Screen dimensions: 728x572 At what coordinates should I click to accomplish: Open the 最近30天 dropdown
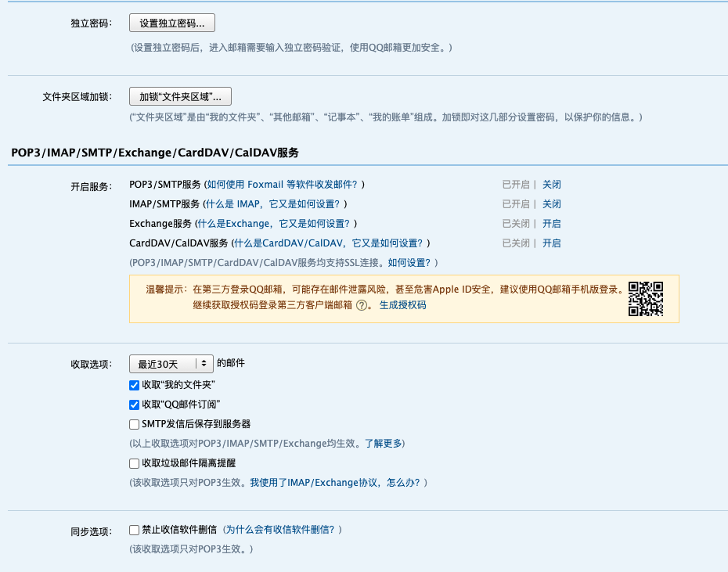tap(171, 364)
